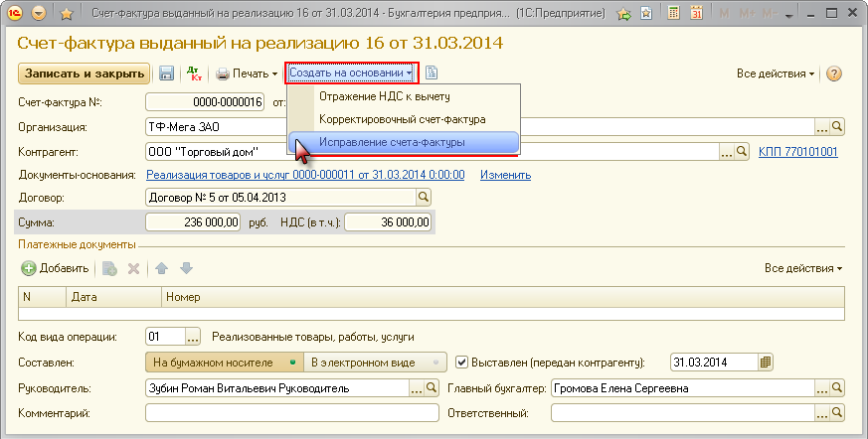Click the M memory button in title bar
The height and width of the screenshot is (439, 868).
pos(724,14)
